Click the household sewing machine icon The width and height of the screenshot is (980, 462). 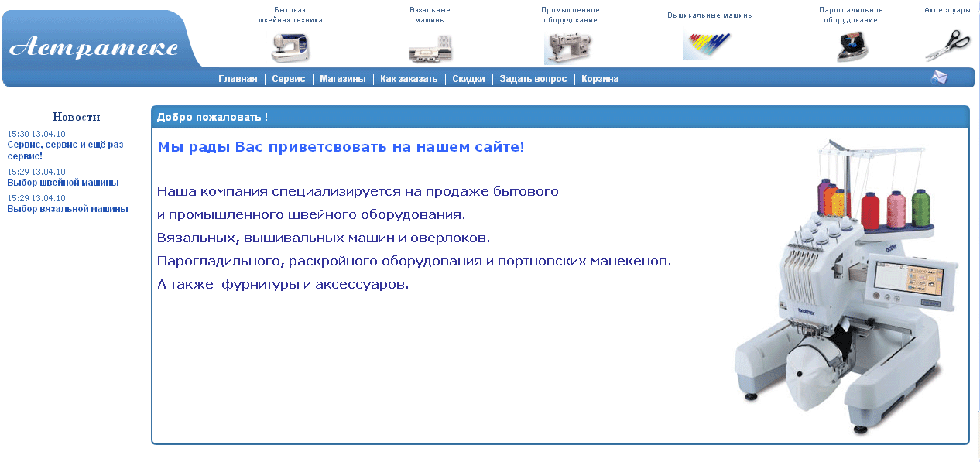click(x=290, y=47)
